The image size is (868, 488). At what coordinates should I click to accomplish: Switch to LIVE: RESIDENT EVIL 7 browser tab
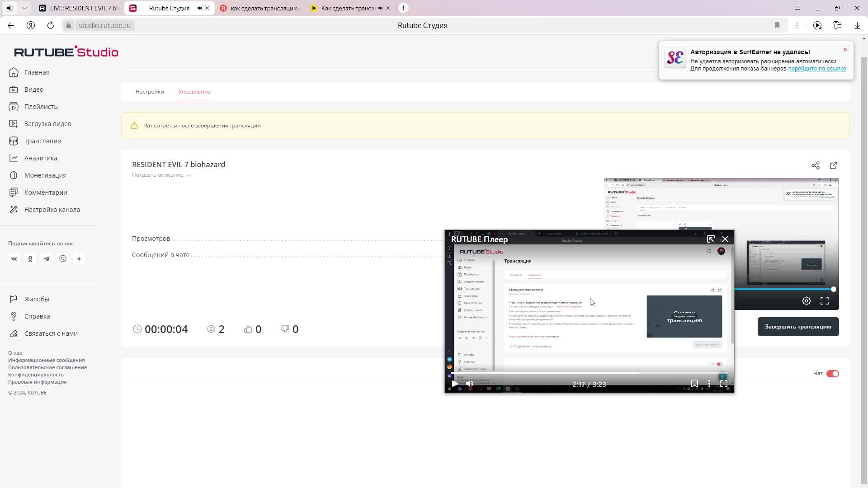point(79,8)
